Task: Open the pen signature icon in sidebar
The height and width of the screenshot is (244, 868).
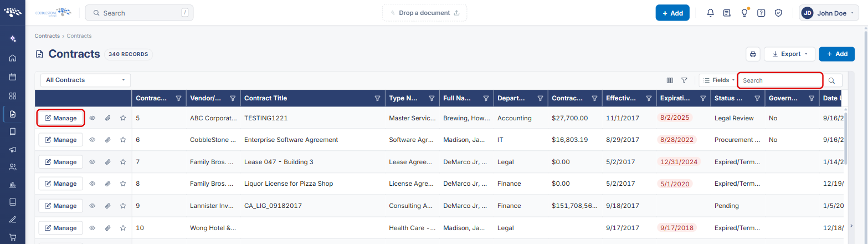Action: coord(13,220)
